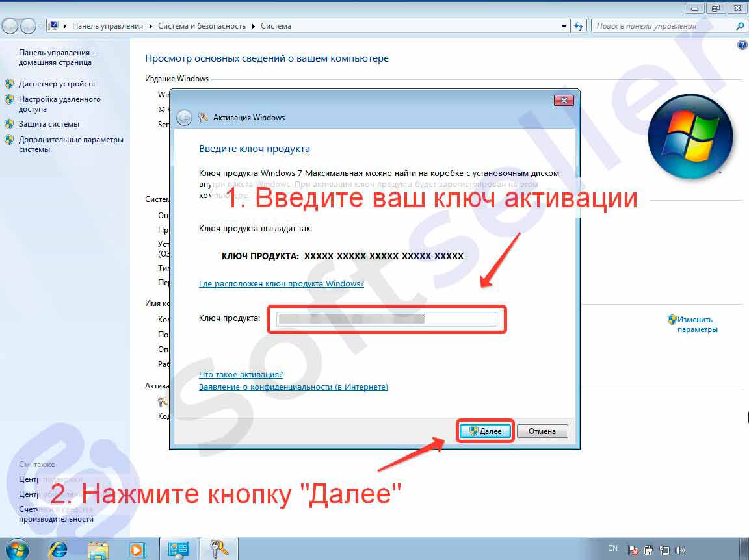Open the Что такое активация? link
The width and height of the screenshot is (749, 560).
[241, 375]
